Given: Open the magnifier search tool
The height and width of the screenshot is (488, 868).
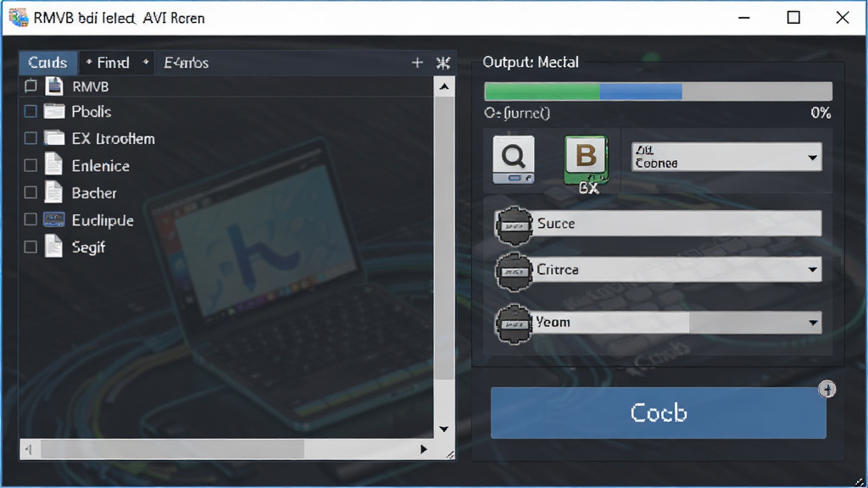Looking at the screenshot, I should tap(514, 159).
